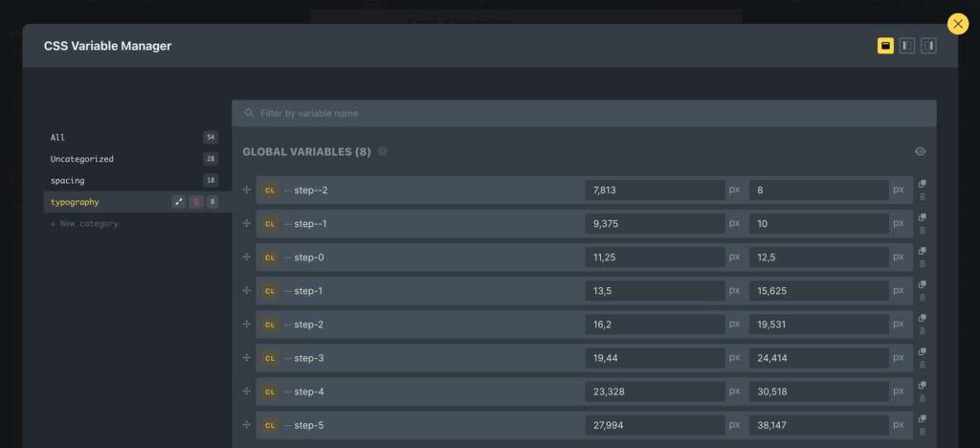Duplicate the step--2 variable
This screenshot has height=448, width=980.
pyautogui.click(x=923, y=184)
